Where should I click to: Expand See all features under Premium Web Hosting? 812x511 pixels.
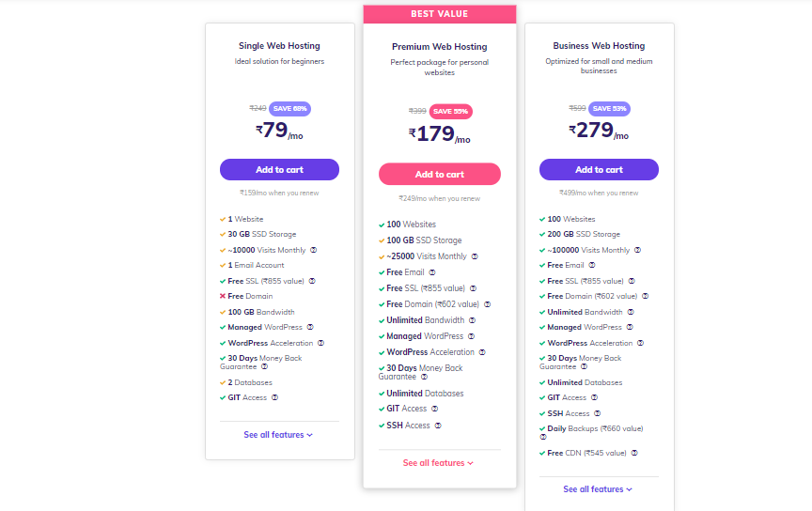coord(438,463)
